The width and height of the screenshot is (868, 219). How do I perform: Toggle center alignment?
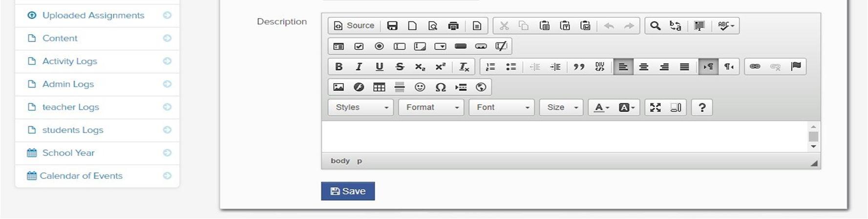pos(644,67)
